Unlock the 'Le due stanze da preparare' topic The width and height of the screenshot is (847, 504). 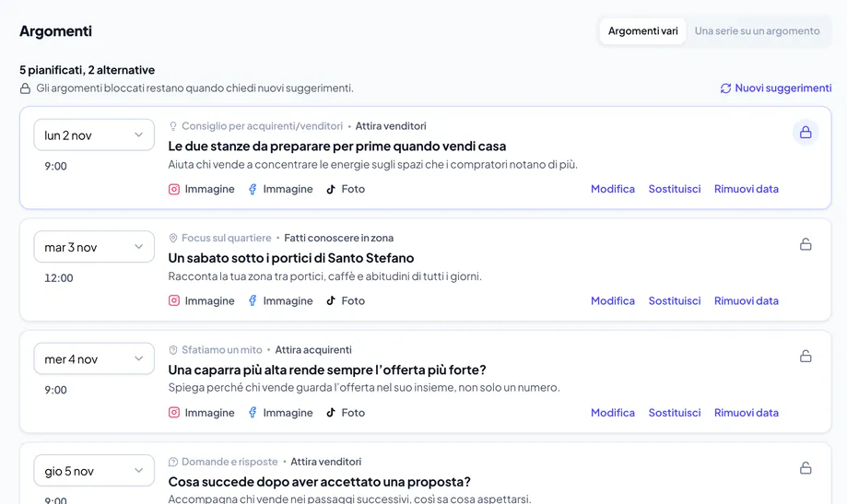(x=806, y=133)
